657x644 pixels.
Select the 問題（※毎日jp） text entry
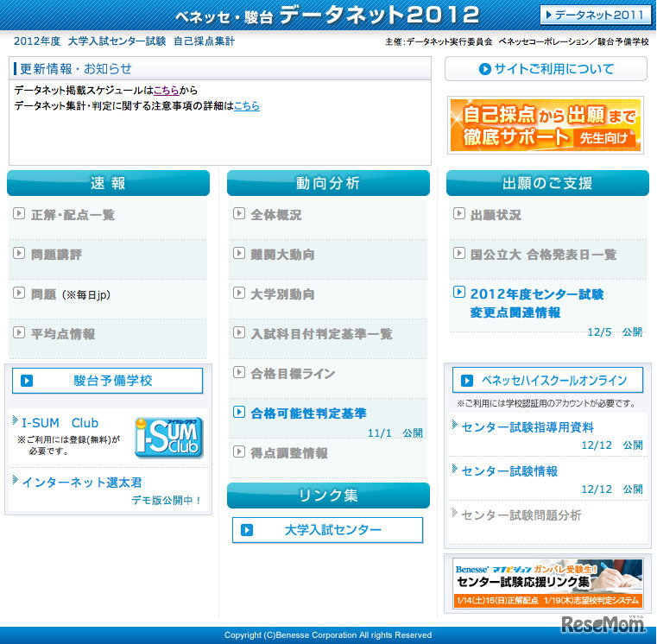[x=71, y=294]
